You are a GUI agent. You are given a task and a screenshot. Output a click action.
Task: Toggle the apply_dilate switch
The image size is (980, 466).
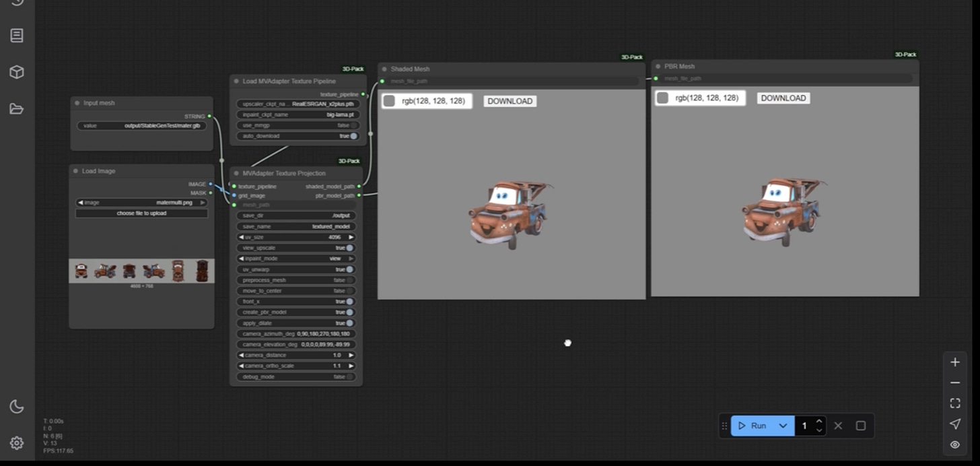pos(350,323)
